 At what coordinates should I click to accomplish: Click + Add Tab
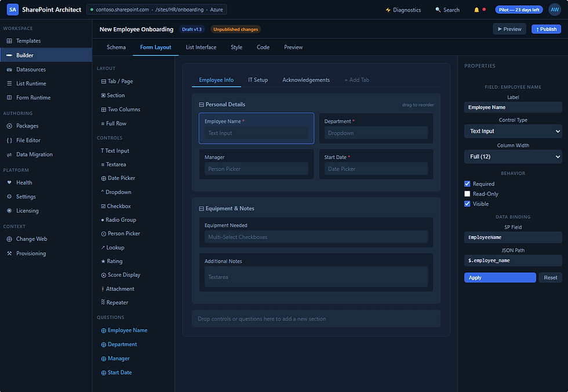[x=357, y=80]
